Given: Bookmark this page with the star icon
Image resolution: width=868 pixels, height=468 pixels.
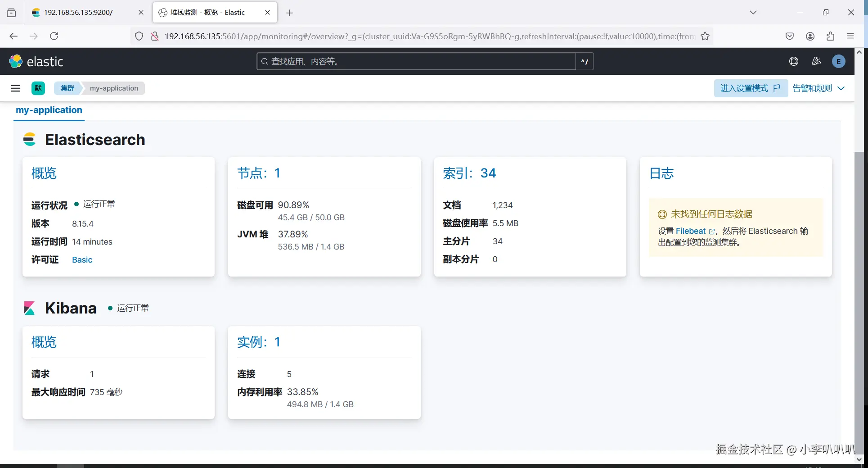Looking at the screenshot, I should pos(705,36).
